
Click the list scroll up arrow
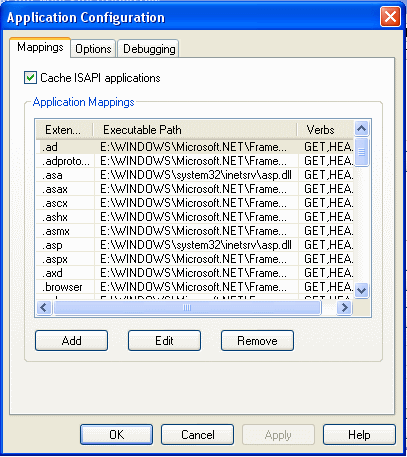[x=362, y=128]
